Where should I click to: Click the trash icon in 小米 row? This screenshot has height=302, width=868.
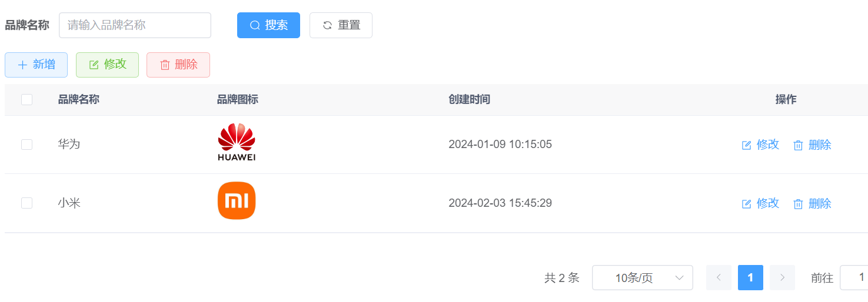pos(798,204)
